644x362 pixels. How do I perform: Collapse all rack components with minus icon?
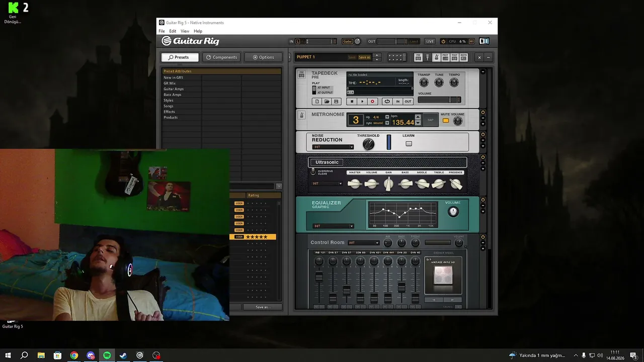[x=488, y=57]
